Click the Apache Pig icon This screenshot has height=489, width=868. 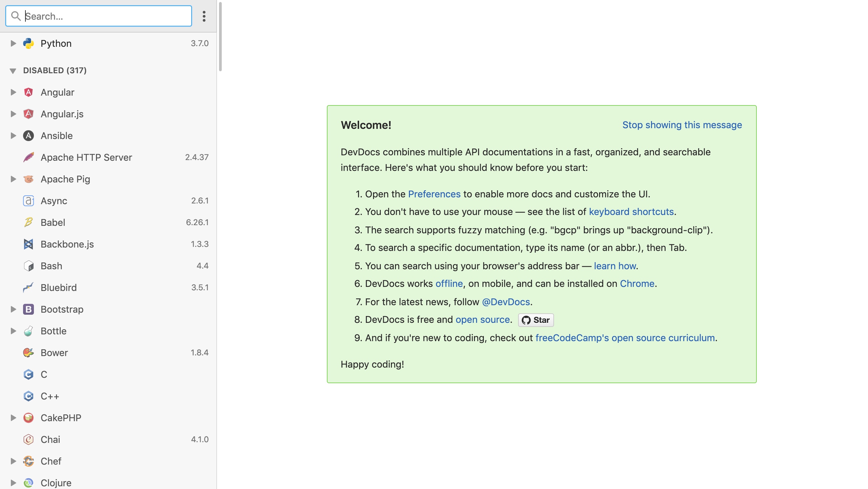pyautogui.click(x=28, y=179)
